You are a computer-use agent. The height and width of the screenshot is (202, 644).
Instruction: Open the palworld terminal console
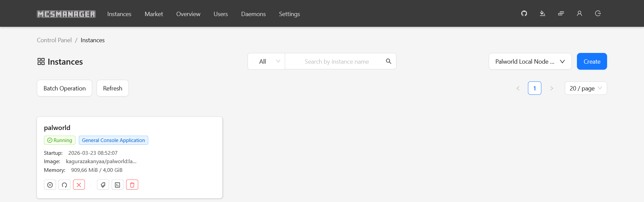tap(117, 185)
